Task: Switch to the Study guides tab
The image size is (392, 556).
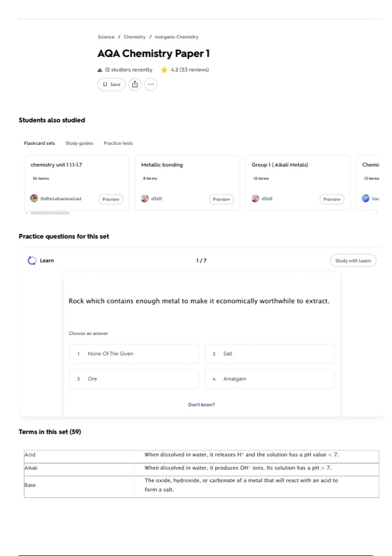Action: click(x=79, y=143)
